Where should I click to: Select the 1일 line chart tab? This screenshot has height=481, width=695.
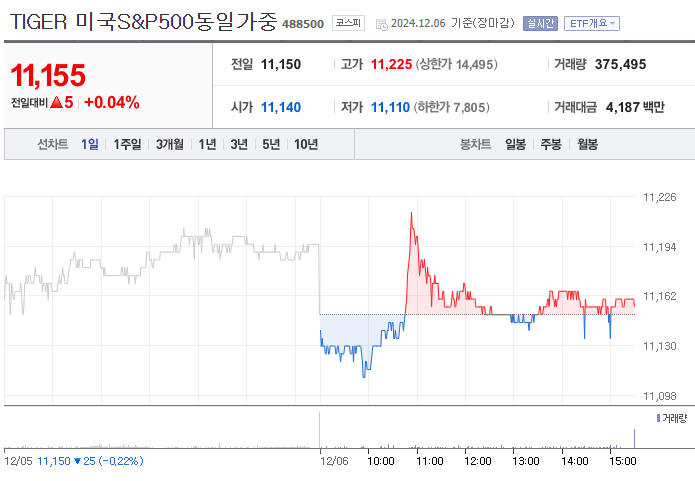click(x=90, y=144)
